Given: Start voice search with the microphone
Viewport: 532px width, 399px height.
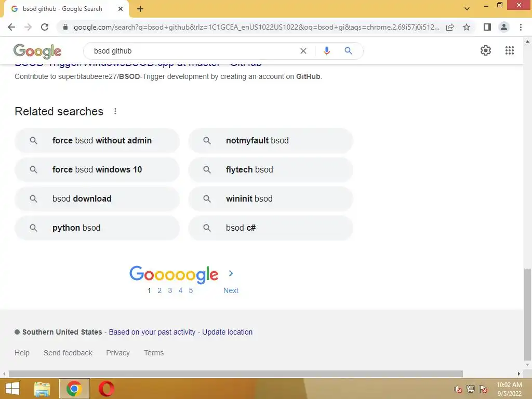Looking at the screenshot, I should click(326, 51).
